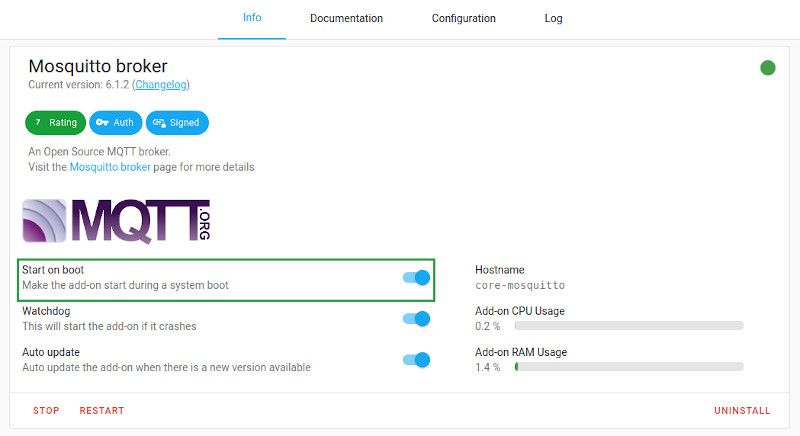The width and height of the screenshot is (800, 436).
Task: Click the green Rating chip
Action: pyautogui.click(x=55, y=122)
